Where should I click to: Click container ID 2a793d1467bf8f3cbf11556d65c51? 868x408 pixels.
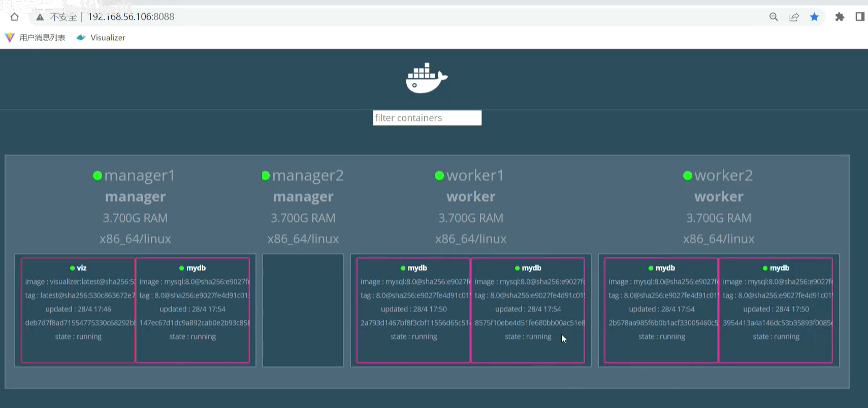415,323
